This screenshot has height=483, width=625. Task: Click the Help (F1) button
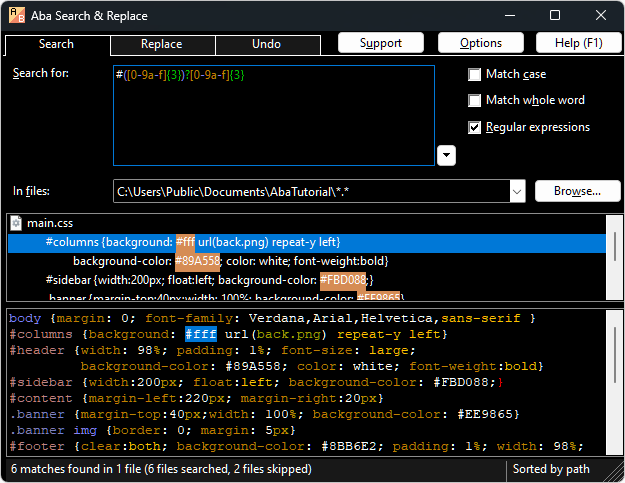pyautogui.click(x=579, y=43)
